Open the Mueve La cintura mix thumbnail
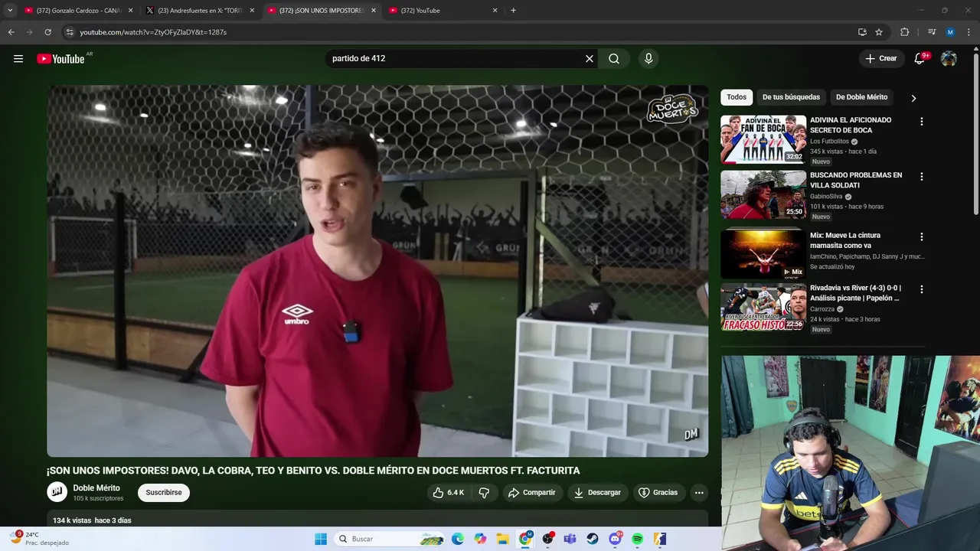Screen dimensions: 980x551 [763, 255]
